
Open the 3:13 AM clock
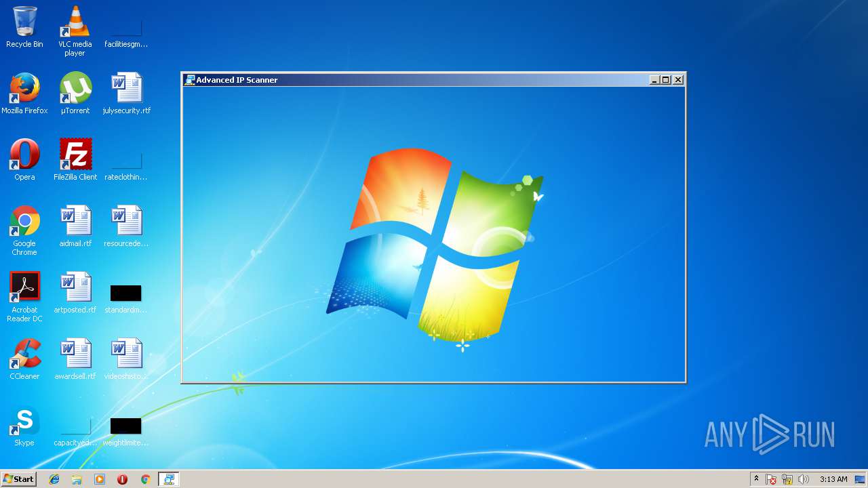pyautogui.click(x=833, y=479)
